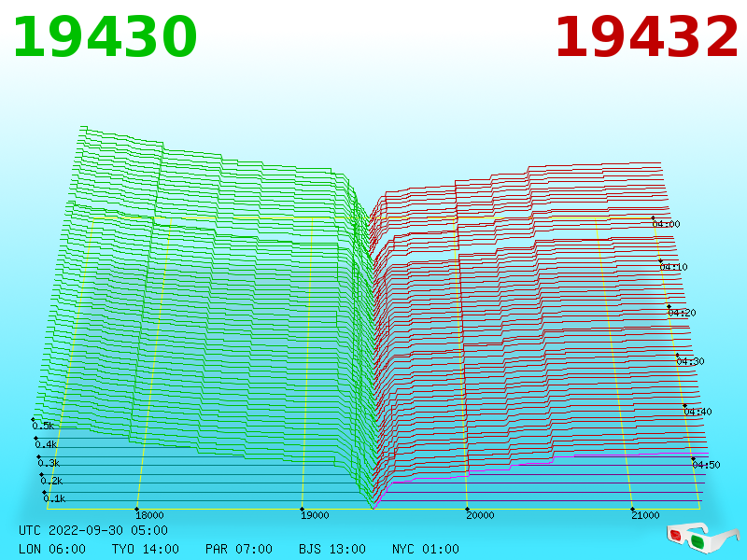Click the 04:30 time axis marker
The image size is (747, 560).
[690, 361]
